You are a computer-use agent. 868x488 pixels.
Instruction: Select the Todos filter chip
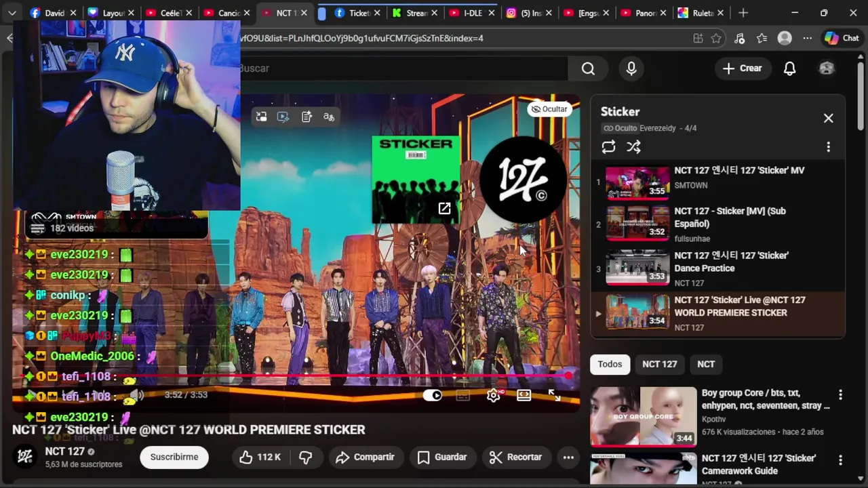(610, 364)
